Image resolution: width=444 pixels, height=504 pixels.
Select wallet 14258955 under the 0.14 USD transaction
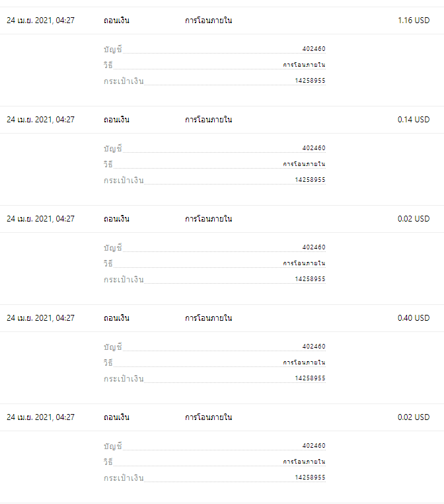click(310, 180)
